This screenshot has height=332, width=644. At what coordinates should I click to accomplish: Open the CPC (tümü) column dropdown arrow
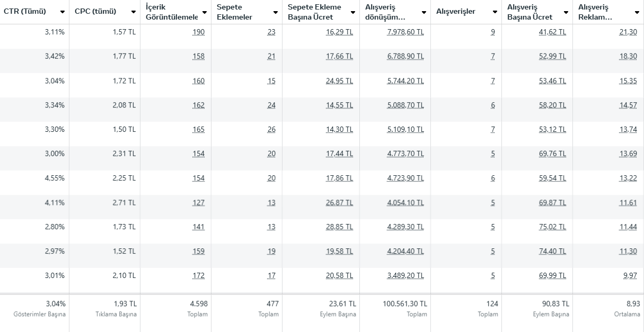pyautogui.click(x=134, y=12)
